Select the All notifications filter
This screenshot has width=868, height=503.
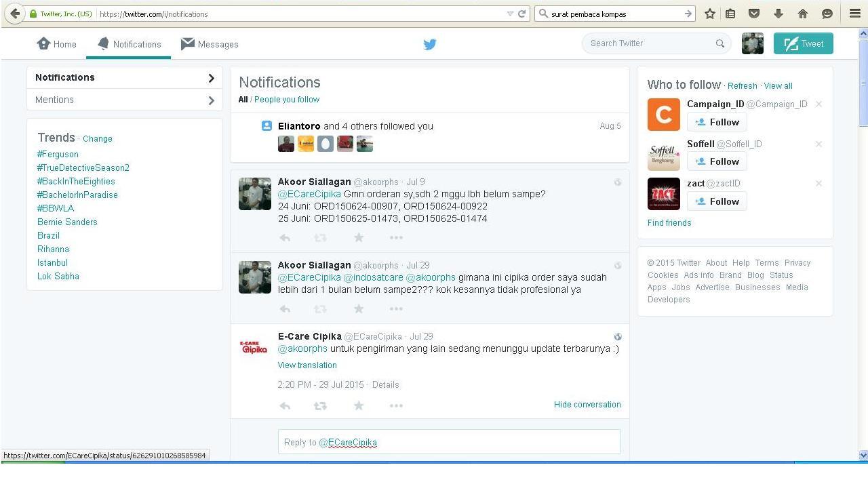(x=243, y=99)
